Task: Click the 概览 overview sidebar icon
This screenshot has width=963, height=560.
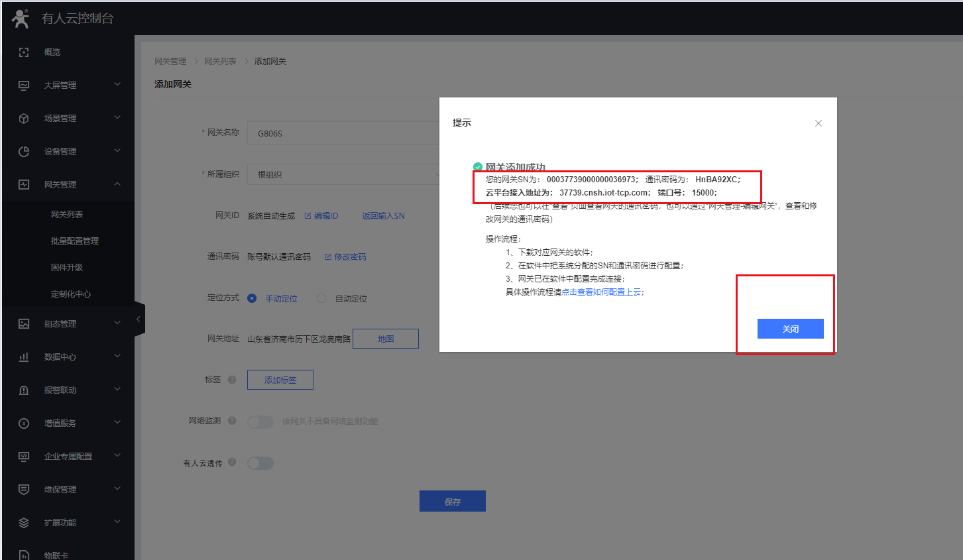Action: pyautogui.click(x=24, y=52)
